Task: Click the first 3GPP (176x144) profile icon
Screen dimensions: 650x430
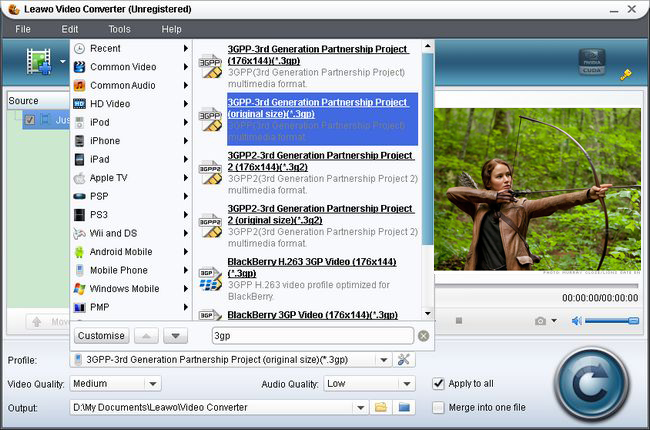Action: (x=210, y=66)
